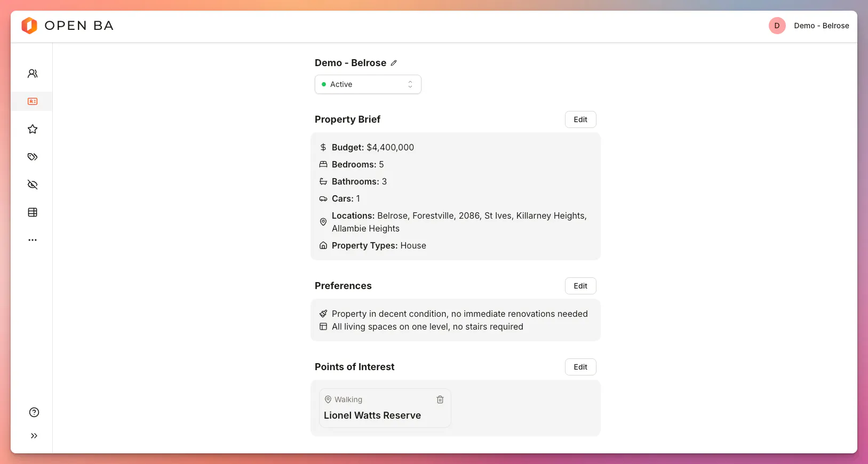Click the Walking label on the POI card
868x464 pixels.
[x=348, y=399]
